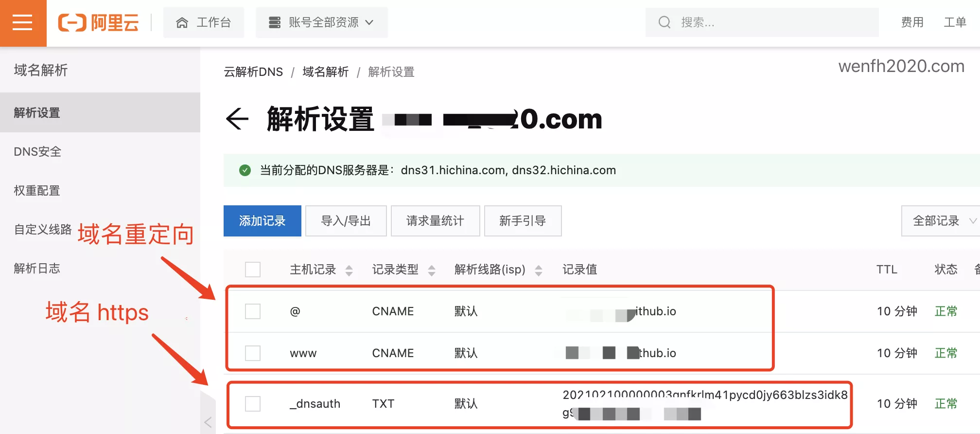The width and height of the screenshot is (980, 434).
Task: Select the @ CNAME record checkbox
Action: (253, 311)
